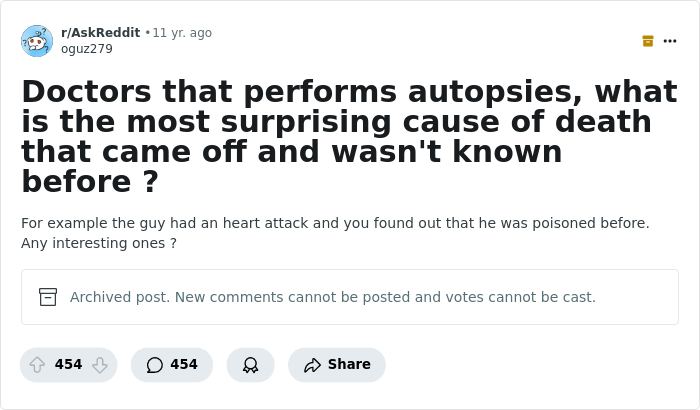Image resolution: width=700 pixels, height=410 pixels.
Task: Click the 454 comment count number
Action: click(184, 364)
